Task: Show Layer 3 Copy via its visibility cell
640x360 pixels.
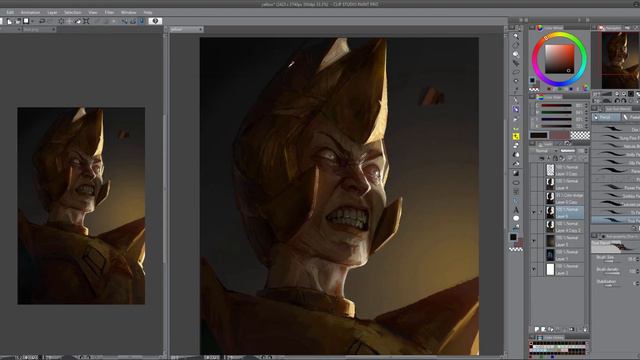Action: point(534,170)
